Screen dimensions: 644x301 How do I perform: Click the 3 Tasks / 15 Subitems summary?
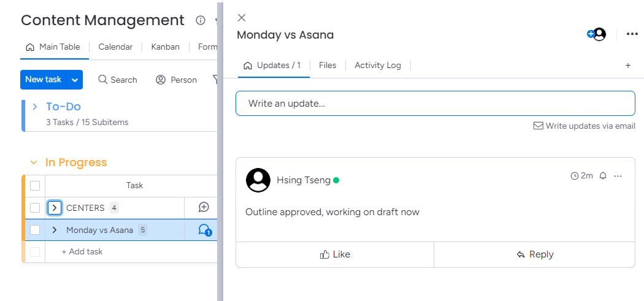click(87, 123)
